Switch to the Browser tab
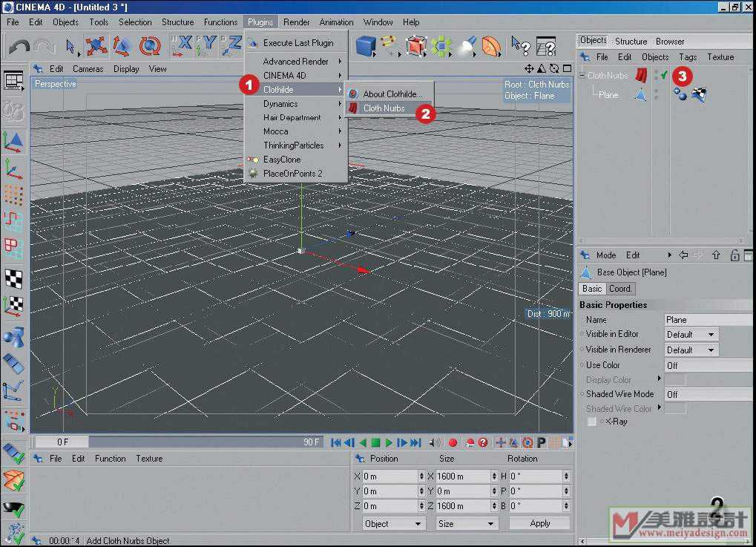The height and width of the screenshot is (547, 756). [x=670, y=42]
